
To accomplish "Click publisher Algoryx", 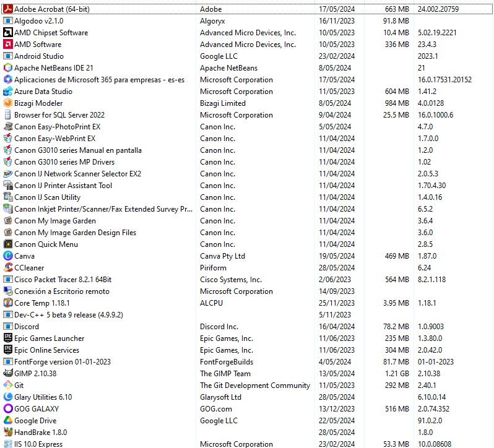I will coord(212,21).
